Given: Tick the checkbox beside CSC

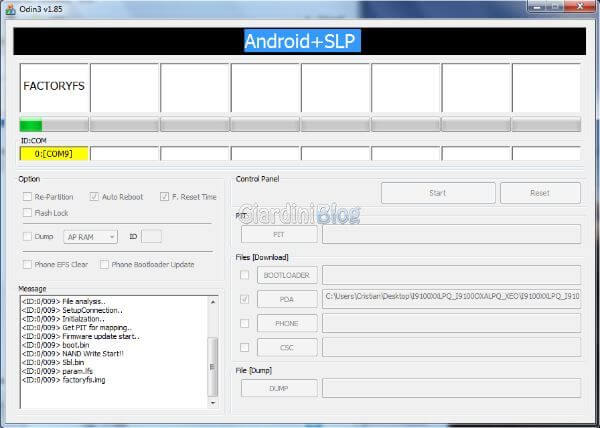Looking at the screenshot, I should point(244,347).
